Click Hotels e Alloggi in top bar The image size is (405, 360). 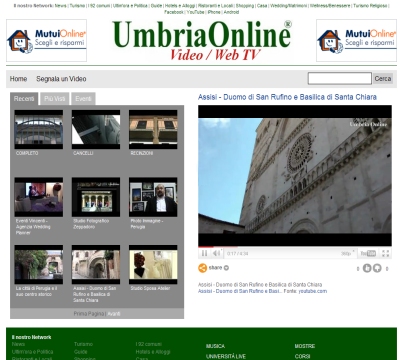pyautogui.click(x=180, y=6)
